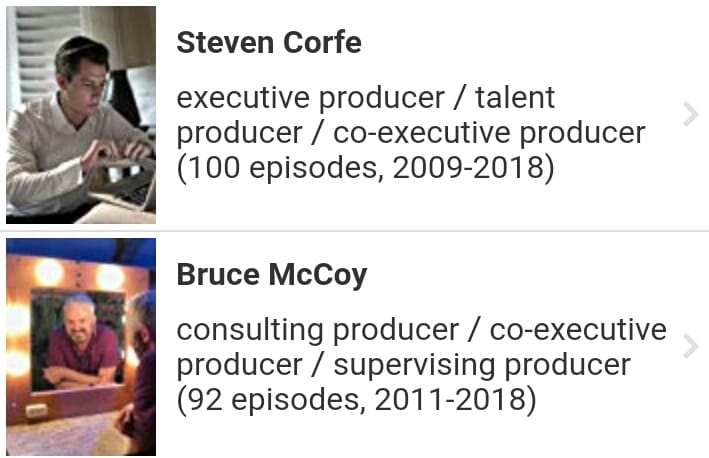Select the Bruce McCoy name heading

[272, 275]
